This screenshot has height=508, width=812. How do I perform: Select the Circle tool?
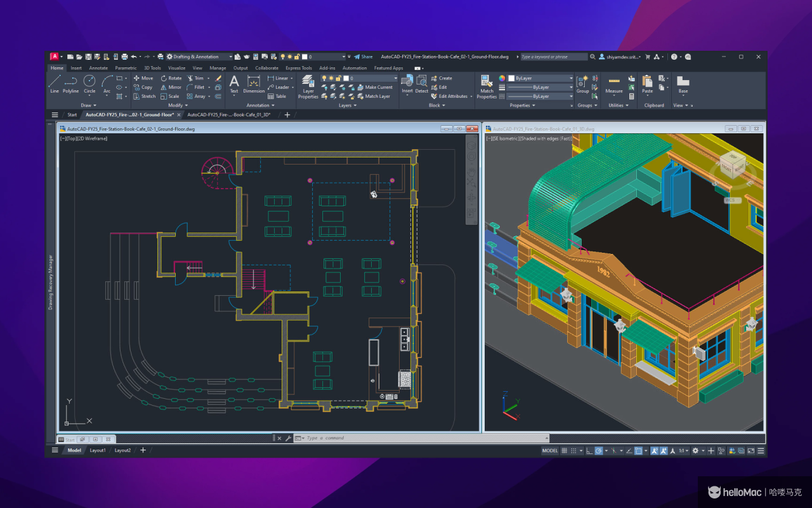click(x=89, y=84)
